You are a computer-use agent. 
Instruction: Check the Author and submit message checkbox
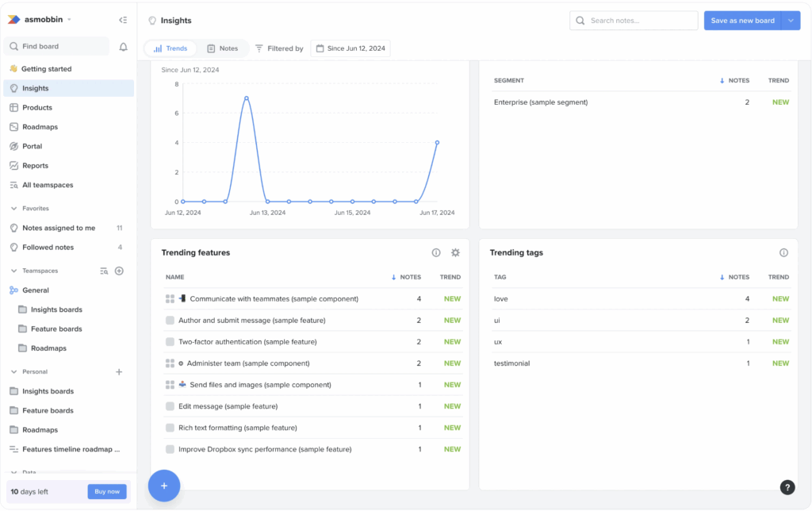click(170, 320)
